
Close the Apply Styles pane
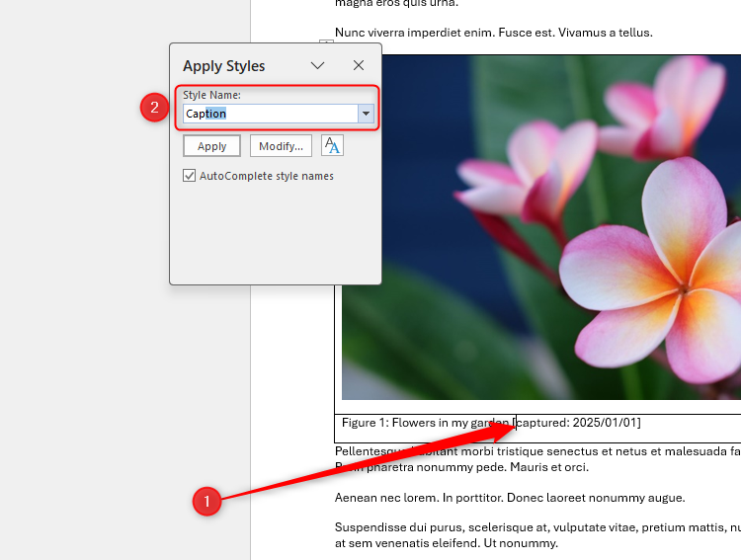pos(359,66)
